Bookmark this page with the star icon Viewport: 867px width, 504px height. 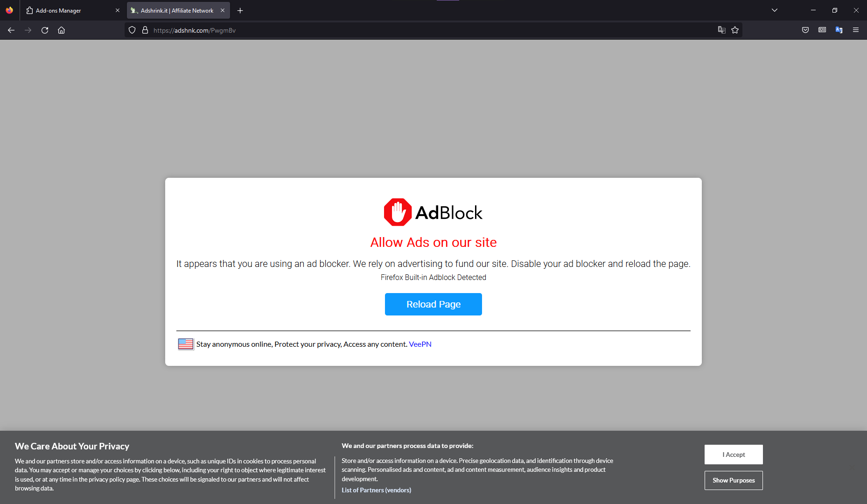(735, 30)
